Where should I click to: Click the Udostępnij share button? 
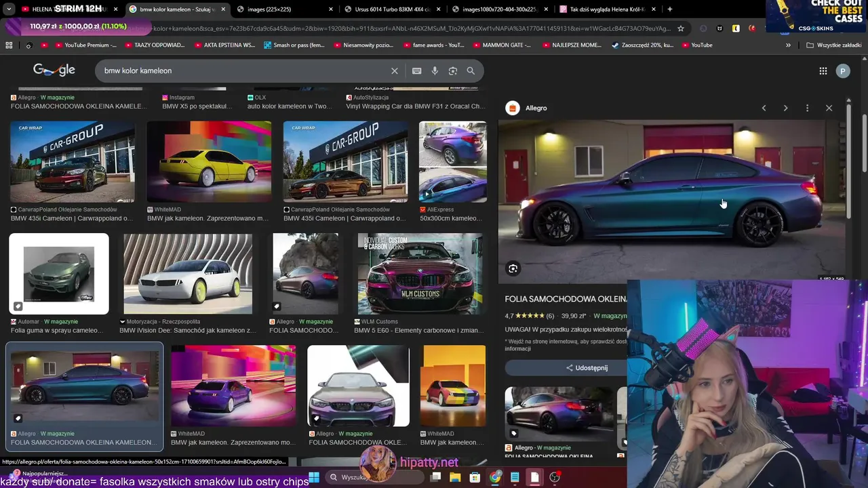click(587, 368)
